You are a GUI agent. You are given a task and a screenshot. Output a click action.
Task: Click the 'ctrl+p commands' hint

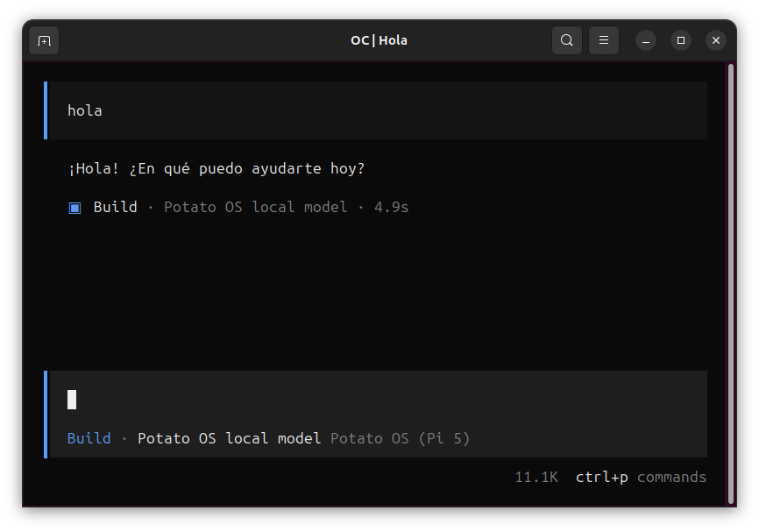641,478
